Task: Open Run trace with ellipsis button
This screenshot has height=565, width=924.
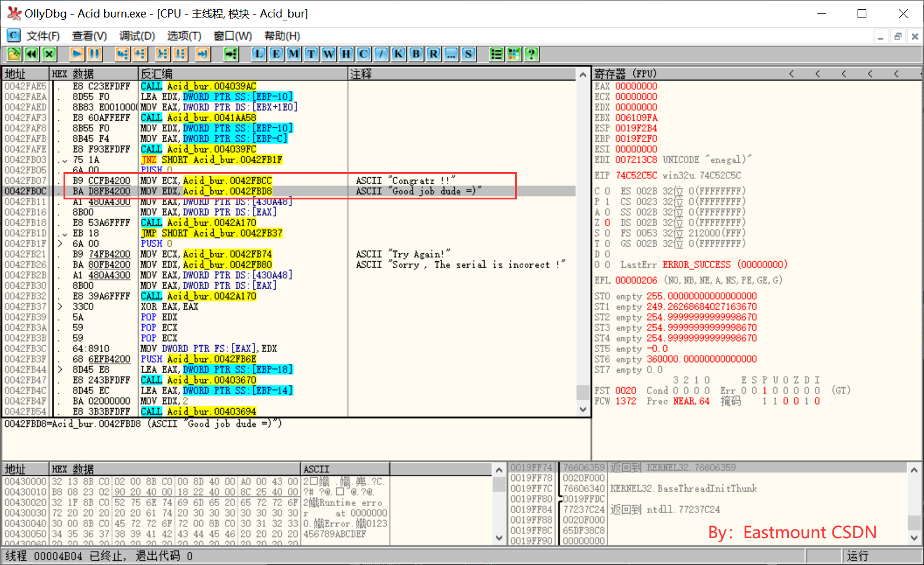Action: (451, 54)
